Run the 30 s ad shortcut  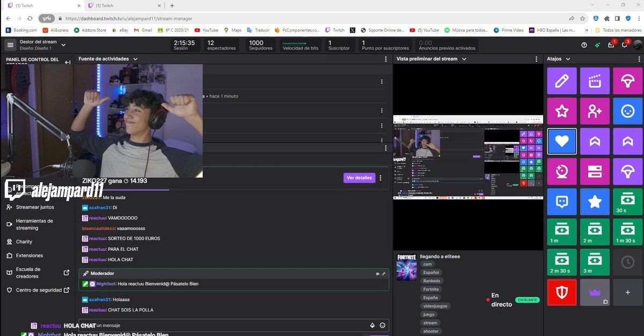click(x=627, y=202)
